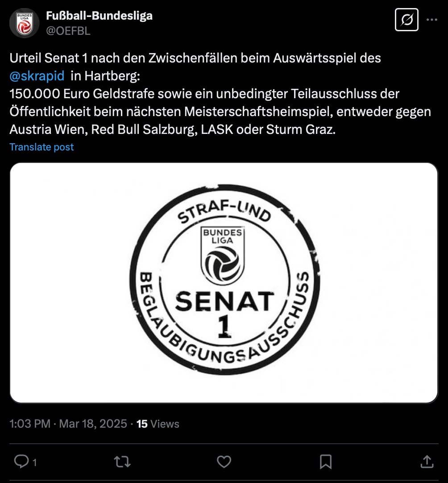Follow the @skrapid mention link
Viewport: 448px width, 483px height.
(37, 76)
